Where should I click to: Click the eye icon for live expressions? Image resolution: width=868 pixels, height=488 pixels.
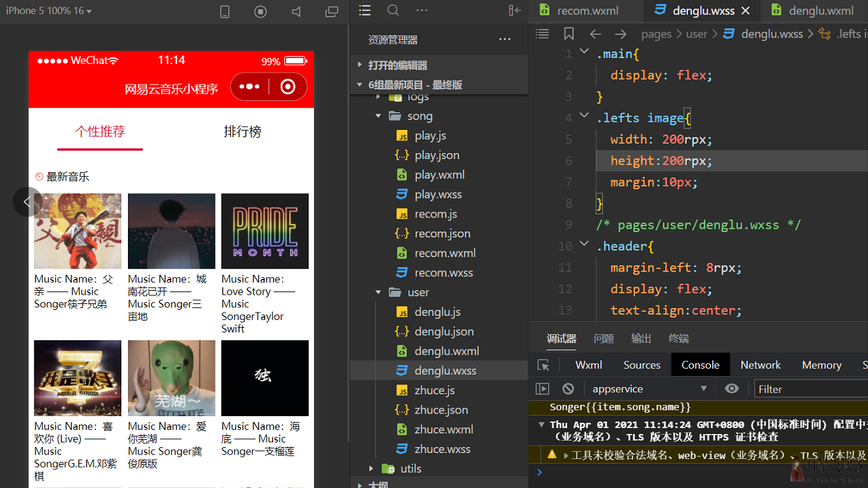pos(731,389)
